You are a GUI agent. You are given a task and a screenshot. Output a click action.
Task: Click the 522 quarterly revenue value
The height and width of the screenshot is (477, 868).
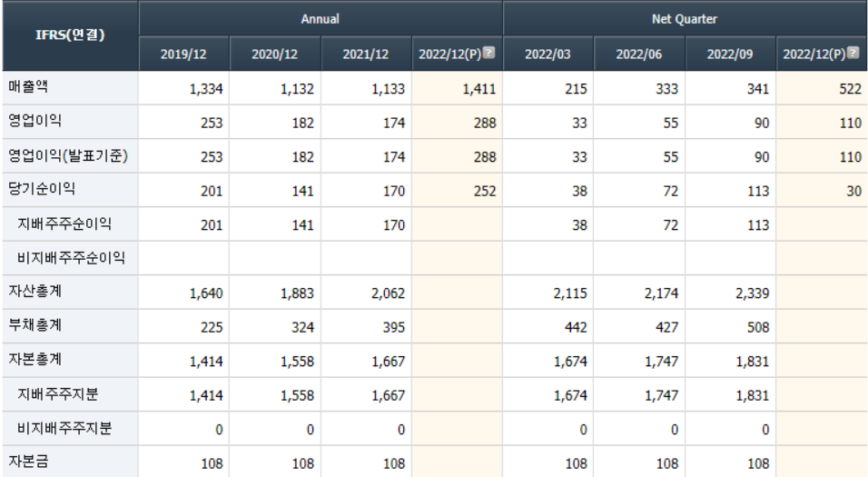[x=850, y=89]
